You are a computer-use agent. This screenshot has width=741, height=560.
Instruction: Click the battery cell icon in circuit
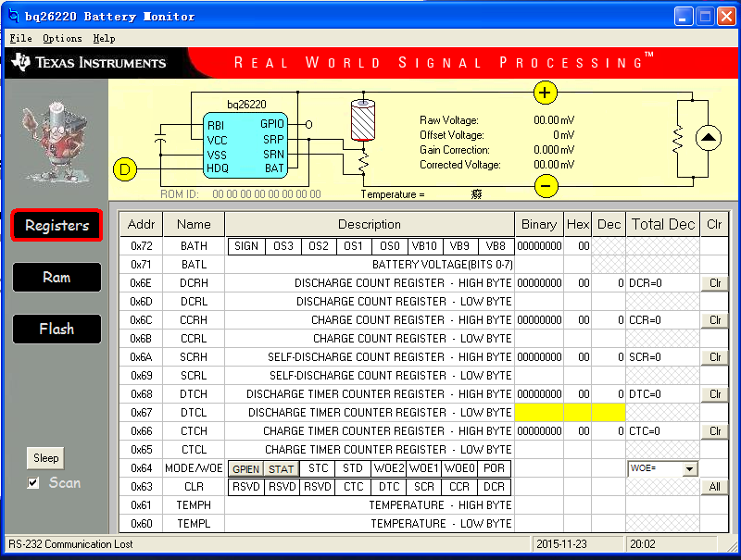coord(363,120)
